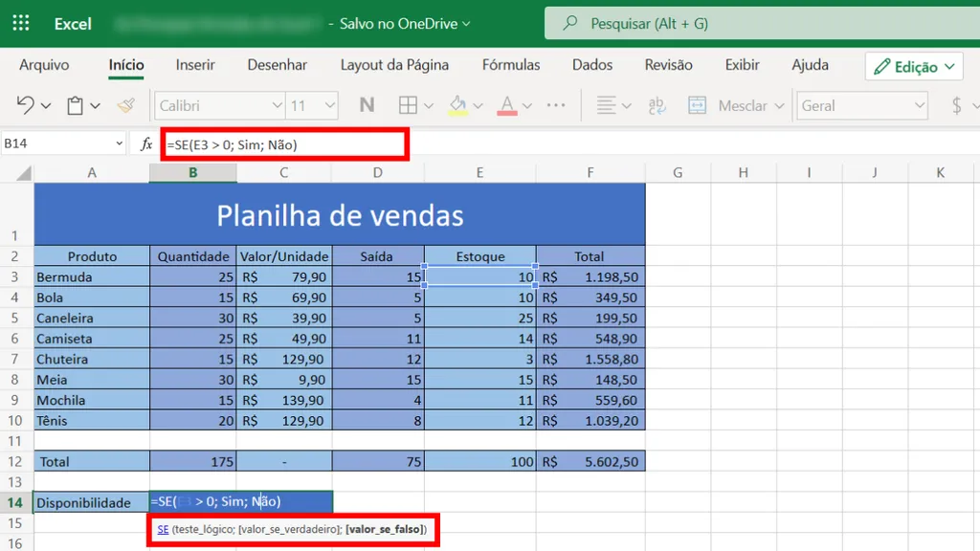Open the Inserir ribbon tab

tap(195, 65)
